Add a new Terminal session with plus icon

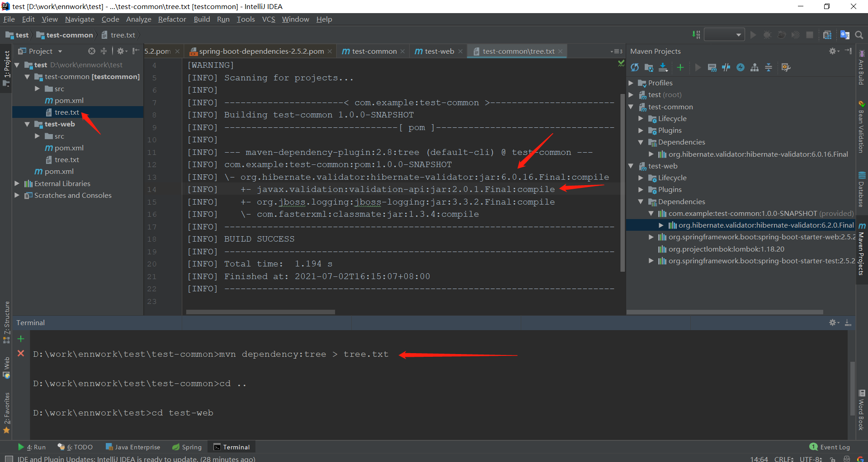20,339
